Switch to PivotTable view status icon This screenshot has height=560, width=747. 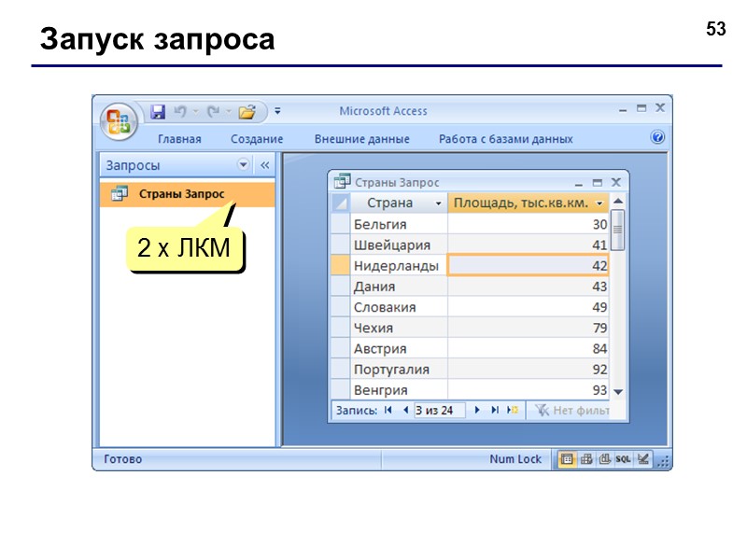tap(586, 459)
